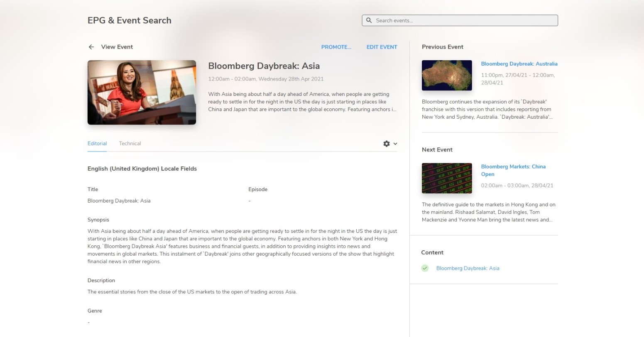Click the back arrow beside View Event

pos(91,47)
